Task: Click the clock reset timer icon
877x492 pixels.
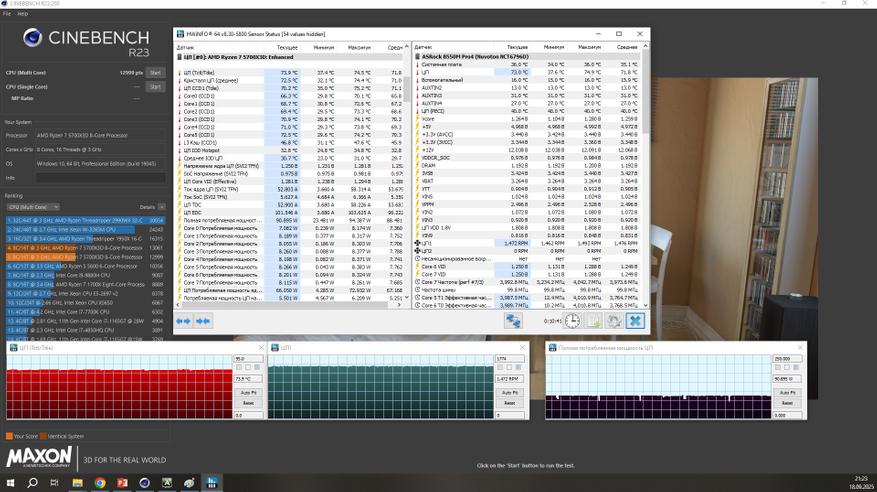Action: [572, 321]
